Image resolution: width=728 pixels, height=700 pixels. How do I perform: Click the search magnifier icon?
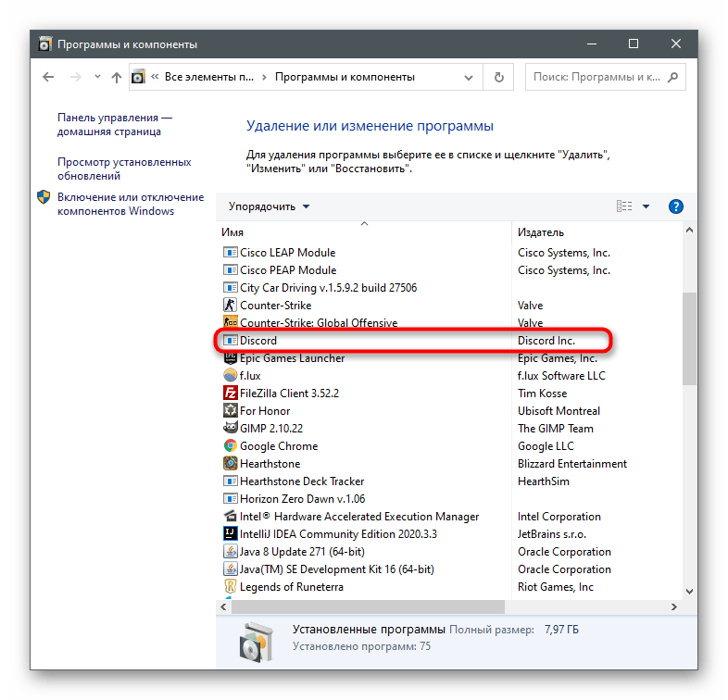[x=672, y=77]
